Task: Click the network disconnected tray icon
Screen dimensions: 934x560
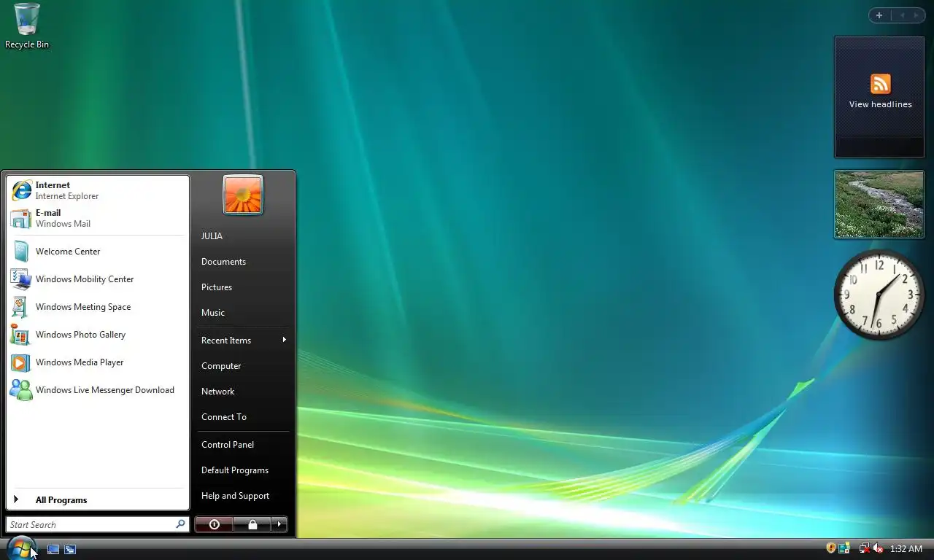Action: point(864,548)
